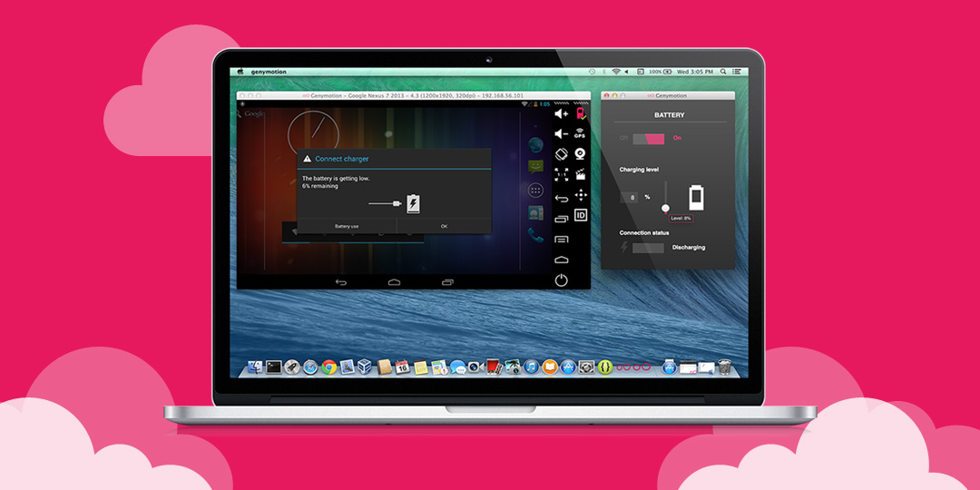The height and width of the screenshot is (490, 980).
Task: Open the GPS widget icon
Action: [580, 133]
